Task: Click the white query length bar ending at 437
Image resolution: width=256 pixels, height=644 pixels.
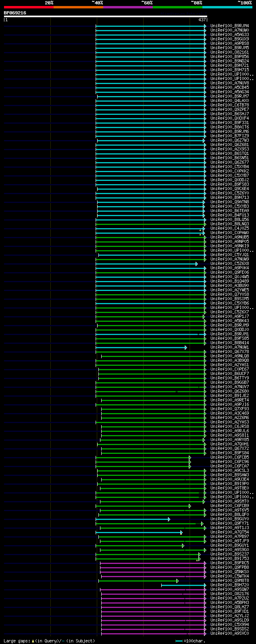Action: coord(106,16)
